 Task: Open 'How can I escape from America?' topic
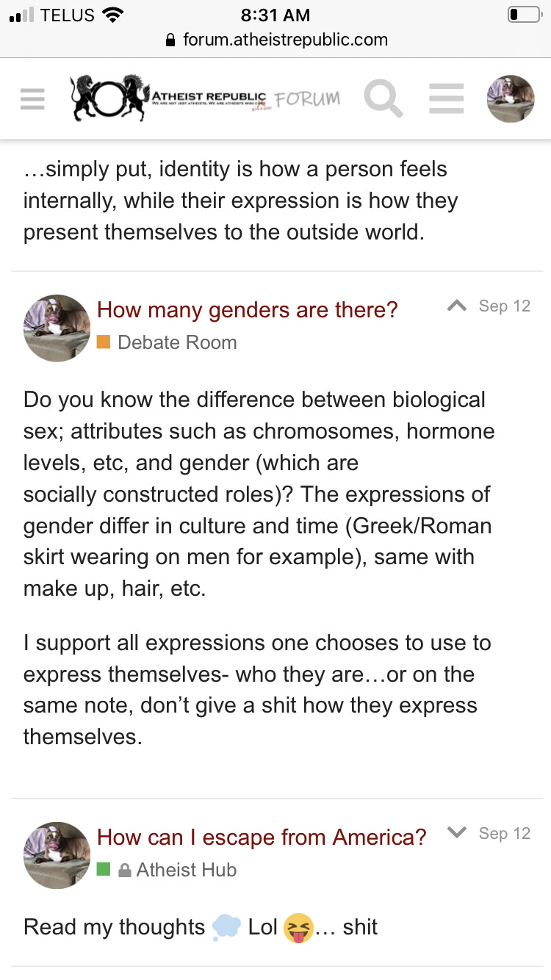262,837
